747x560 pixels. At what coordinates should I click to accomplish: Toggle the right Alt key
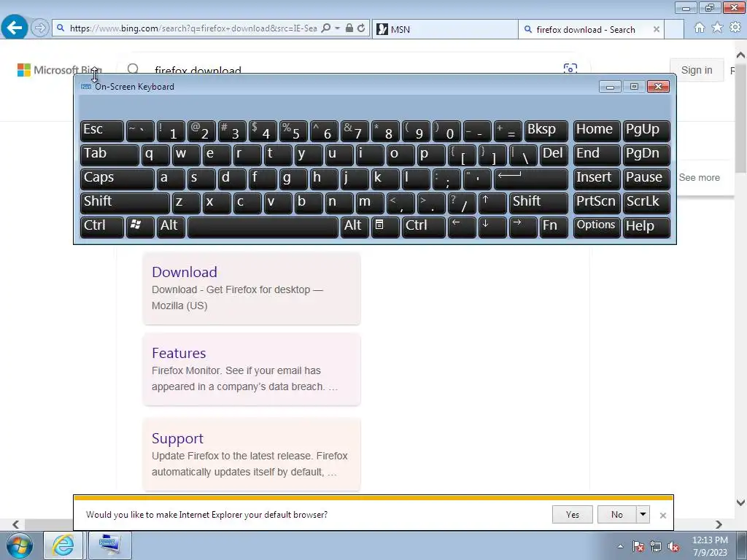click(355, 226)
